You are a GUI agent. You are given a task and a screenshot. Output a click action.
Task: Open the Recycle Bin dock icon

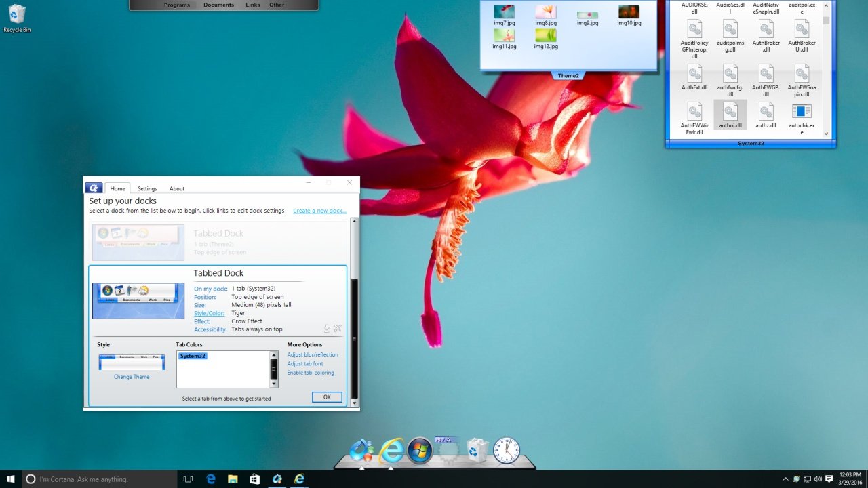(477, 450)
